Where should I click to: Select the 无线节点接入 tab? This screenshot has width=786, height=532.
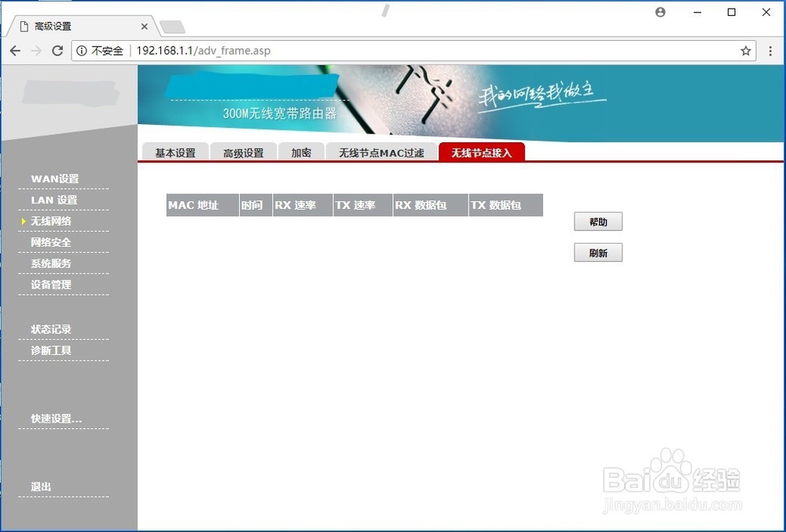481,152
